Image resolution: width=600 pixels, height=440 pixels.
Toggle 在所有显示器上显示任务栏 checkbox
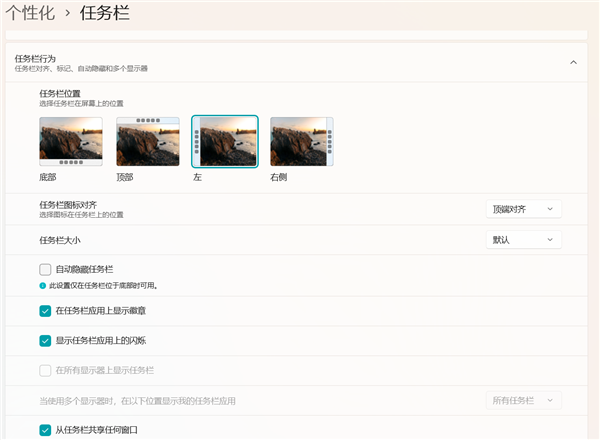[45, 370]
